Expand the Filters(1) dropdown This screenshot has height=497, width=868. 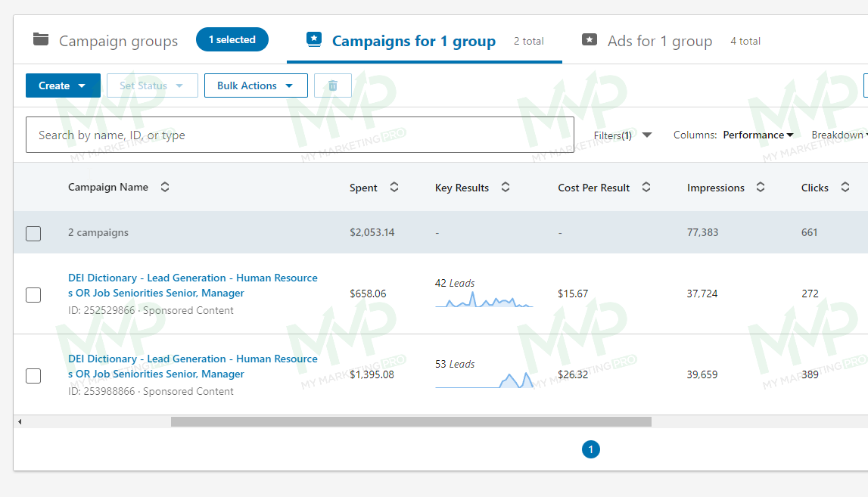[623, 135]
